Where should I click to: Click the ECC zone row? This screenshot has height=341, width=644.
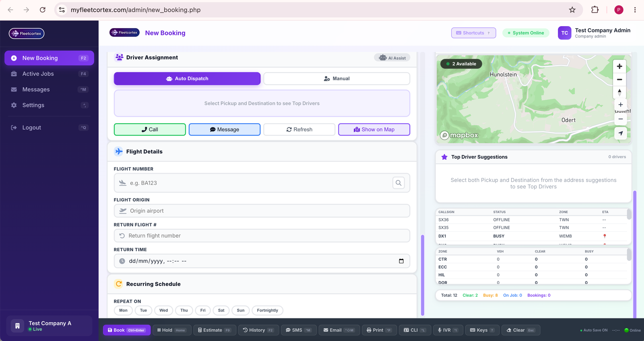531,267
